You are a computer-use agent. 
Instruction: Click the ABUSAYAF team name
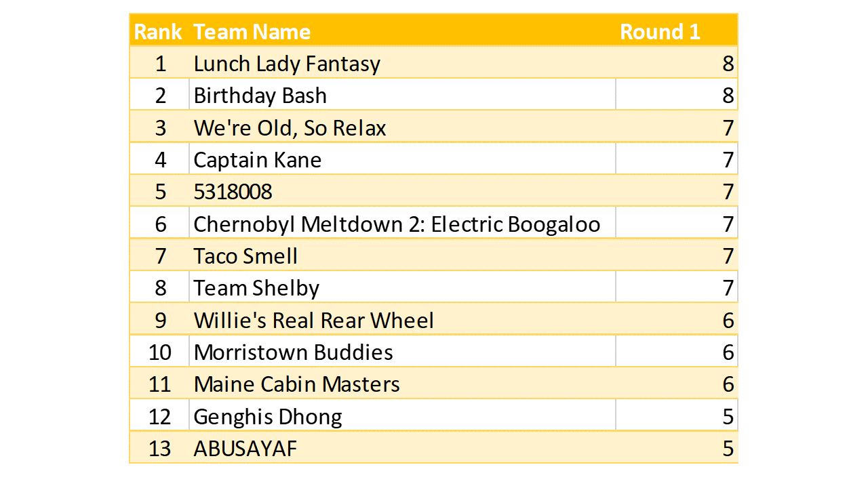[x=245, y=449]
